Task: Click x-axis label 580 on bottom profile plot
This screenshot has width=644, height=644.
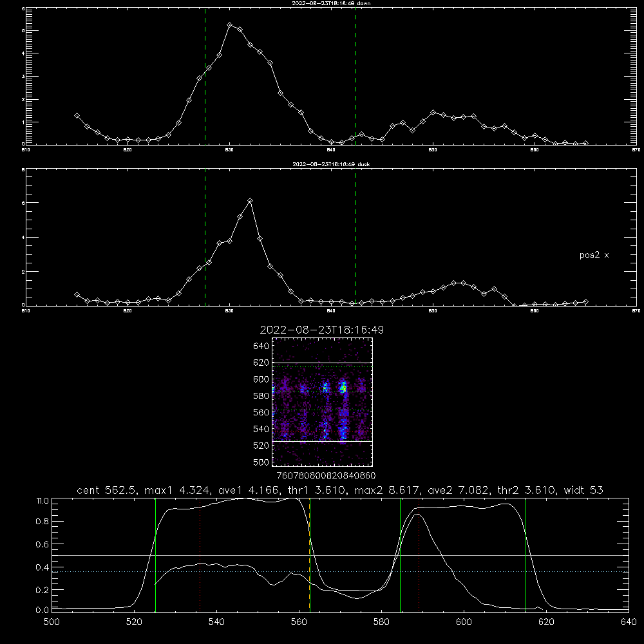Action: coord(381,622)
